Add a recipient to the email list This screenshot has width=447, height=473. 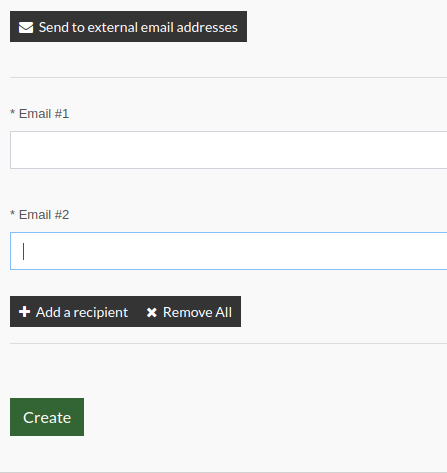click(x=73, y=312)
